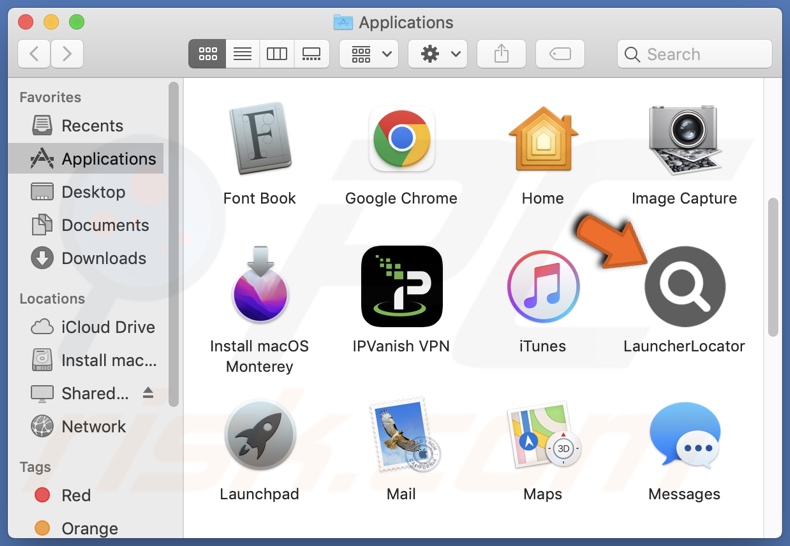Click into the Search field
The image size is (790, 546).
(694, 54)
